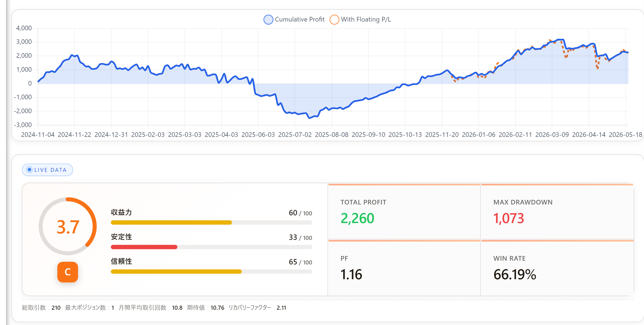Click the 信頼性 label
644x325 pixels.
[121, 261]
